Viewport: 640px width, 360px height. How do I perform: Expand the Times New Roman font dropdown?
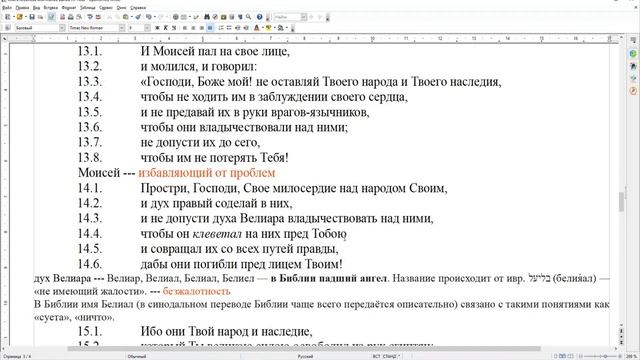tap(122, 28)
